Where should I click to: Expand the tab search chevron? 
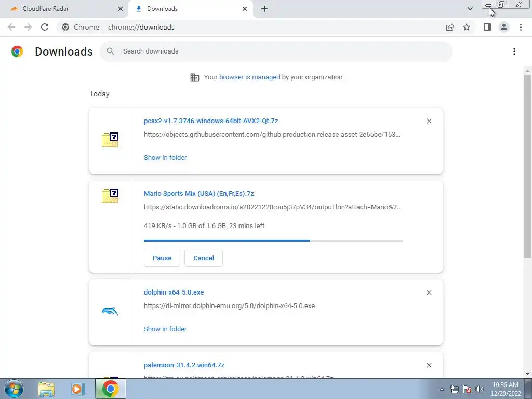pos(470,9)
